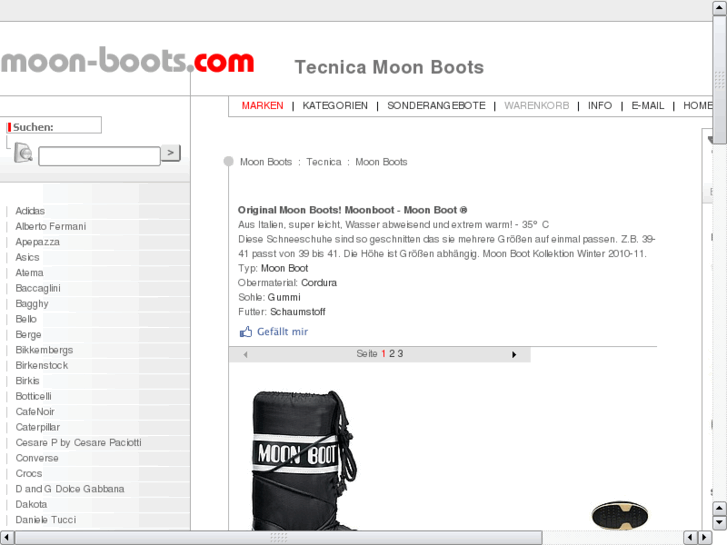Open the Dakota brand page
This screenshot has width=727, height=545.
click(31, 504)
